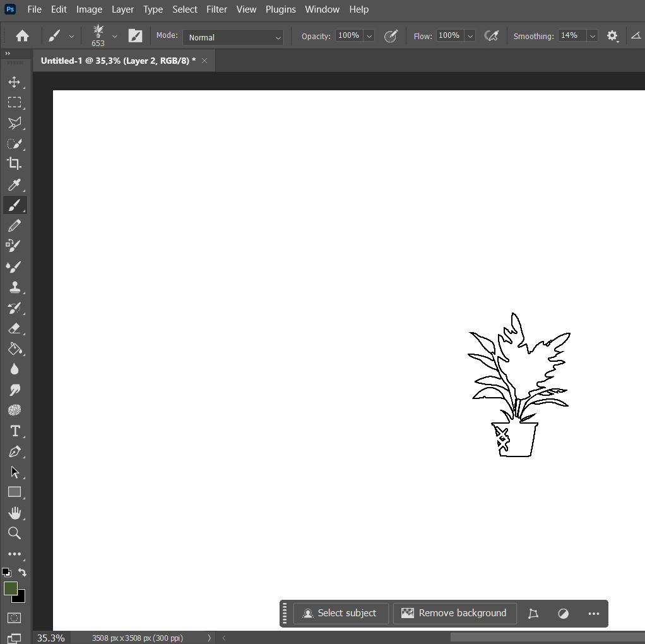Toggle the brush settings panel
The width and height of the screenshot is (645, 644).
135,36
